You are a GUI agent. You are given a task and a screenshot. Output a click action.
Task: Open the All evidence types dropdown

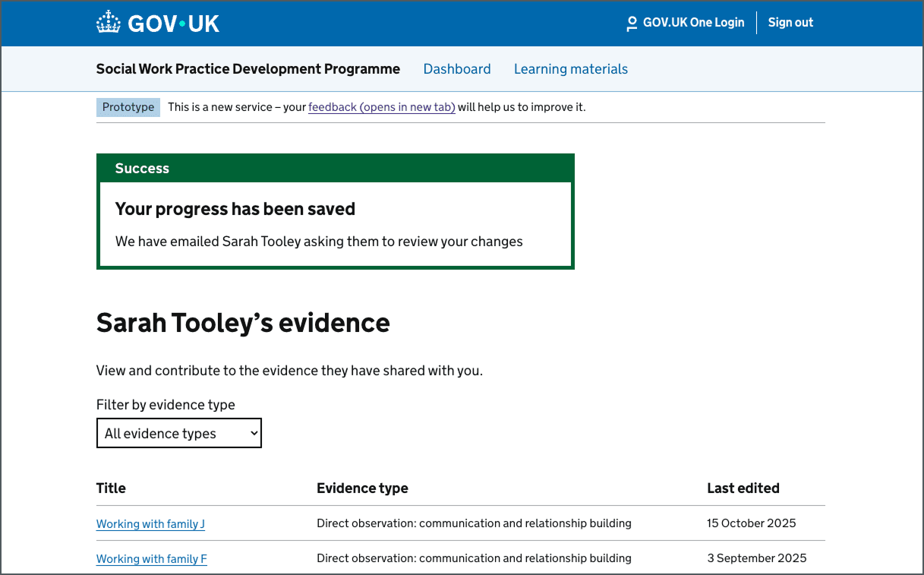click(x=178, y=433)
